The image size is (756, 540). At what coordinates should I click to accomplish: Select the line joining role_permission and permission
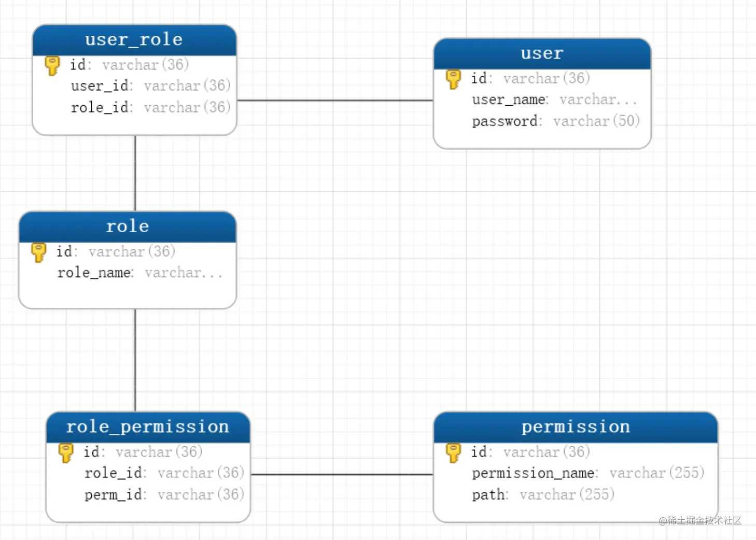[x=342, y=474]
